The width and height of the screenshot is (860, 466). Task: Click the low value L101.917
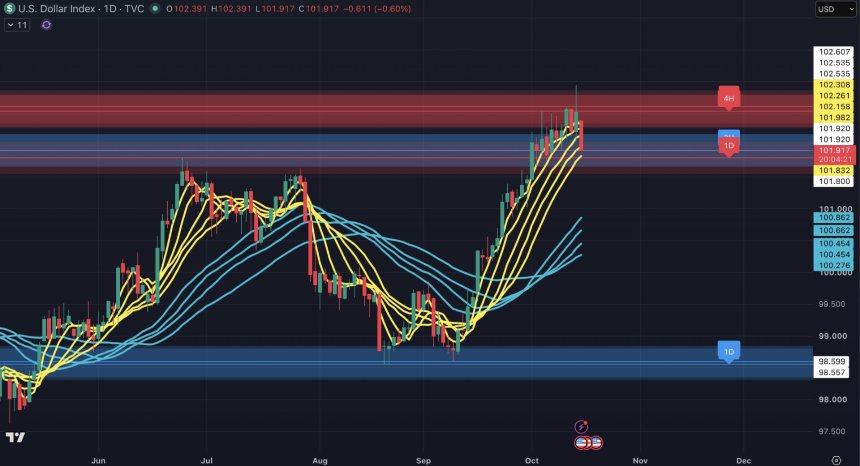[275, 9]
